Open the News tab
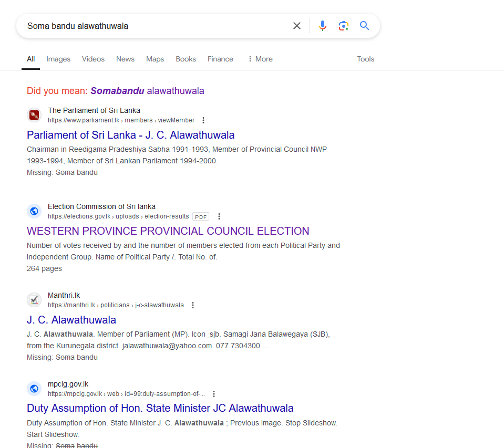This screenshot has width=504, height=448. pyautogui.click(x=126, y=59)
